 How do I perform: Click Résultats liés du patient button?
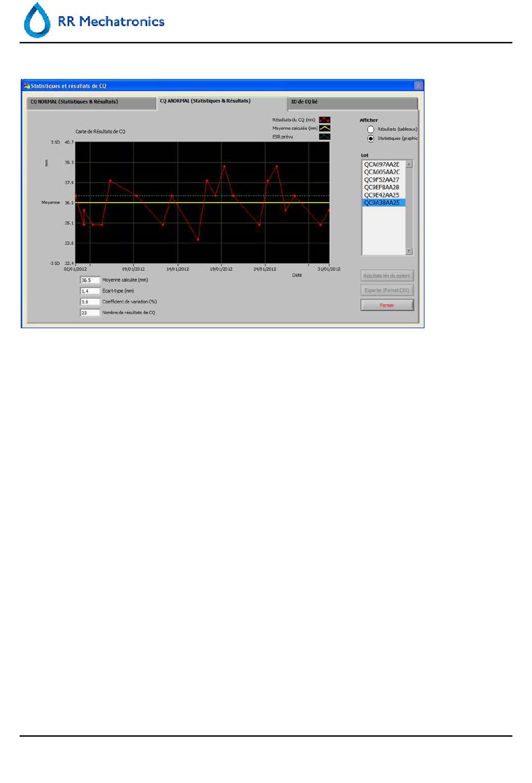[387, 276]
